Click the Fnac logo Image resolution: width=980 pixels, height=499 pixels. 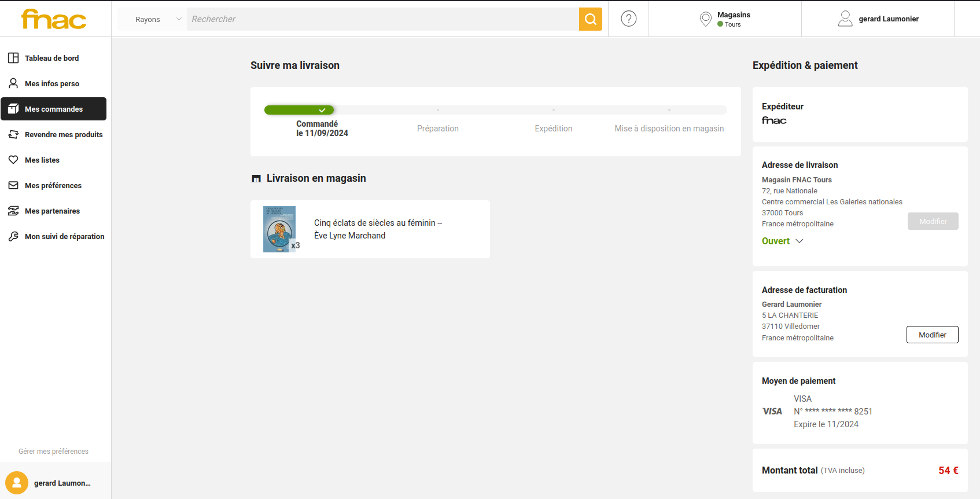pyautogui.click(x=54, y=19)
